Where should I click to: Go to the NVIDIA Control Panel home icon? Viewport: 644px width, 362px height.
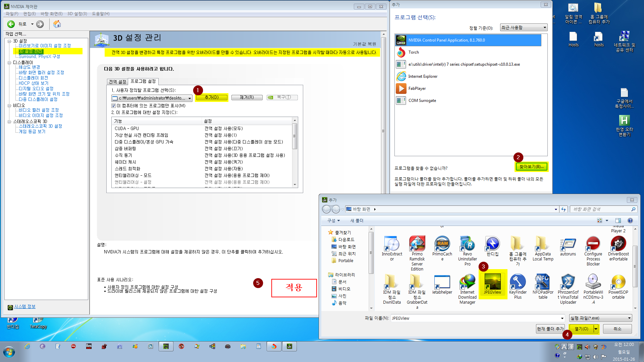click(57, 24)
